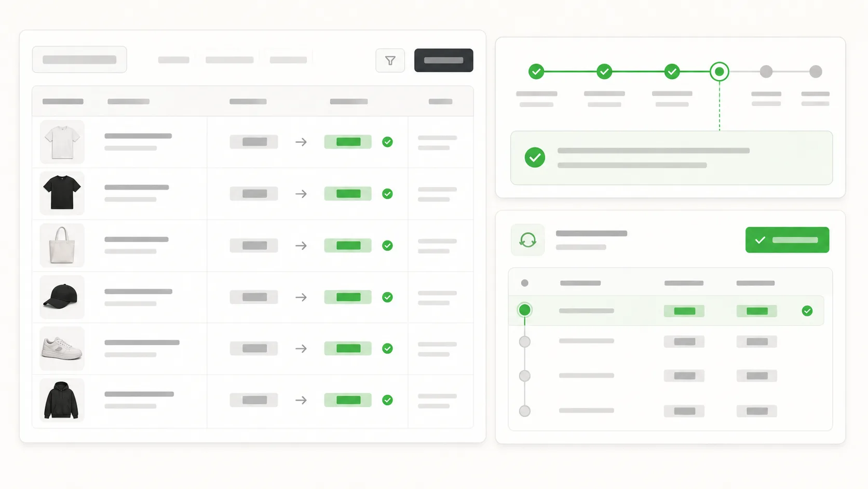Open the tote bag product thumbnail

(62, 245)
